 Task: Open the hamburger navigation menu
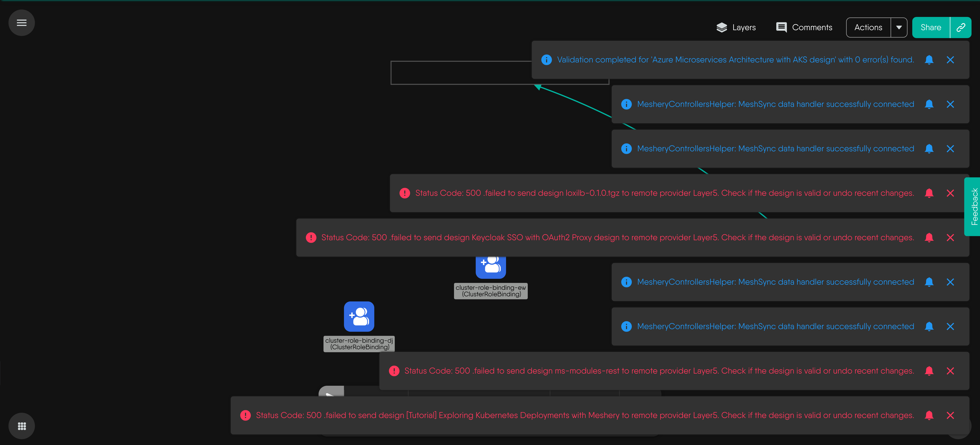22,23
